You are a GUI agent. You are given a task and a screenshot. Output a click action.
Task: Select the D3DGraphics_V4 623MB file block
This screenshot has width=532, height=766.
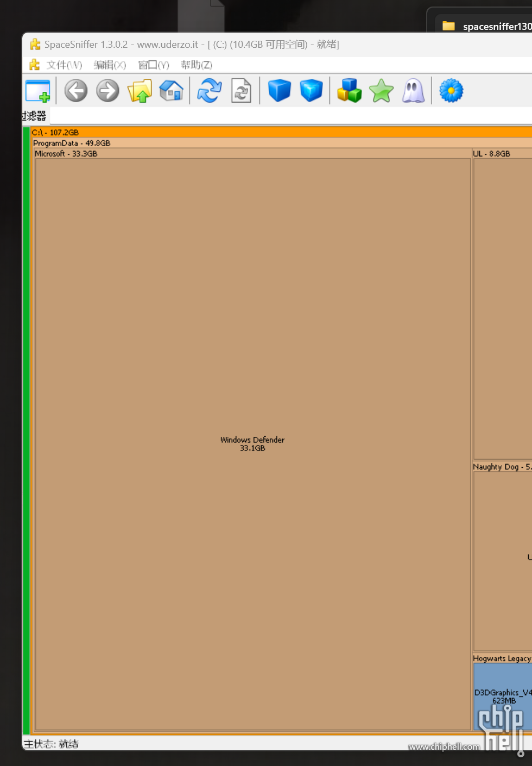(x=503, y=696)
